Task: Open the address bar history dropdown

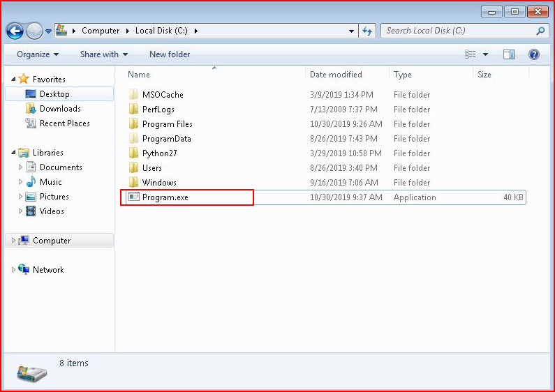Action: 351,31
